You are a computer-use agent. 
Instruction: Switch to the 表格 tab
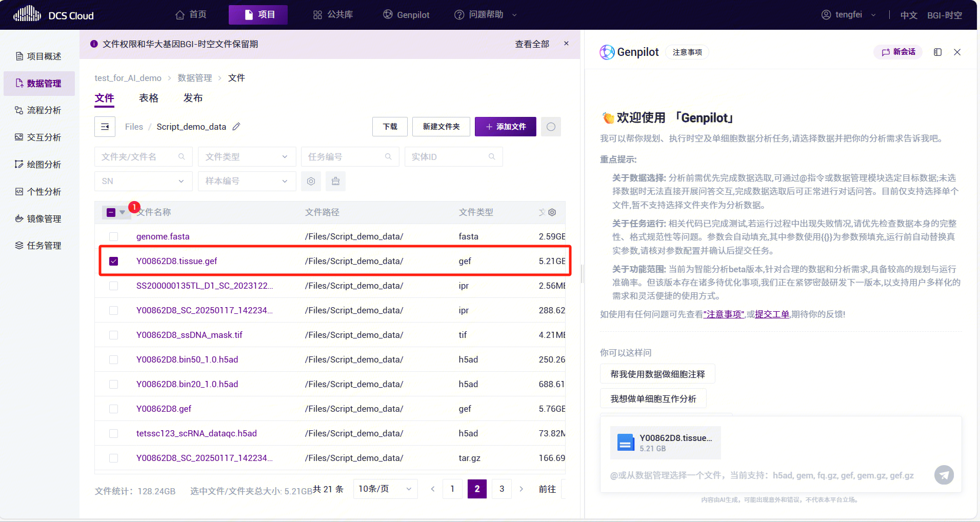[x=149, y=98]
